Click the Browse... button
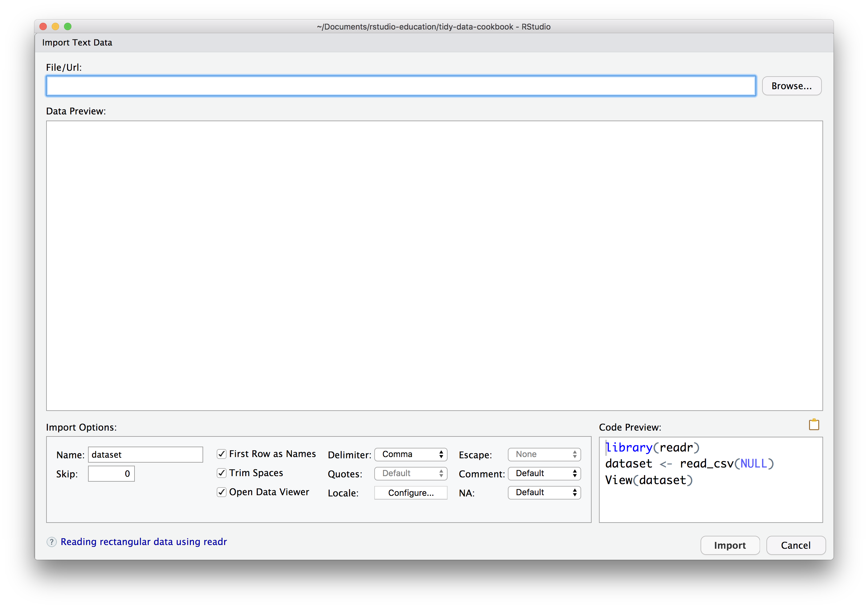The image size is (868, 609). (x=792, y=86)
